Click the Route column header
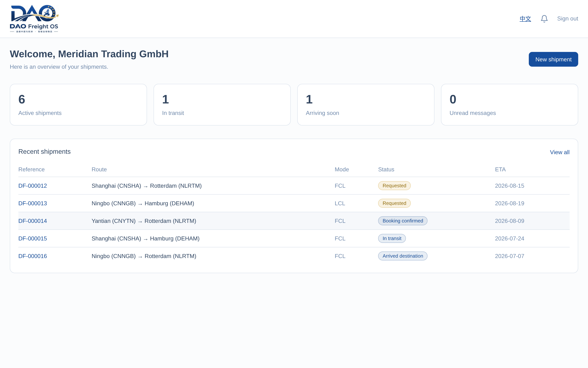 tap(99, 169)
